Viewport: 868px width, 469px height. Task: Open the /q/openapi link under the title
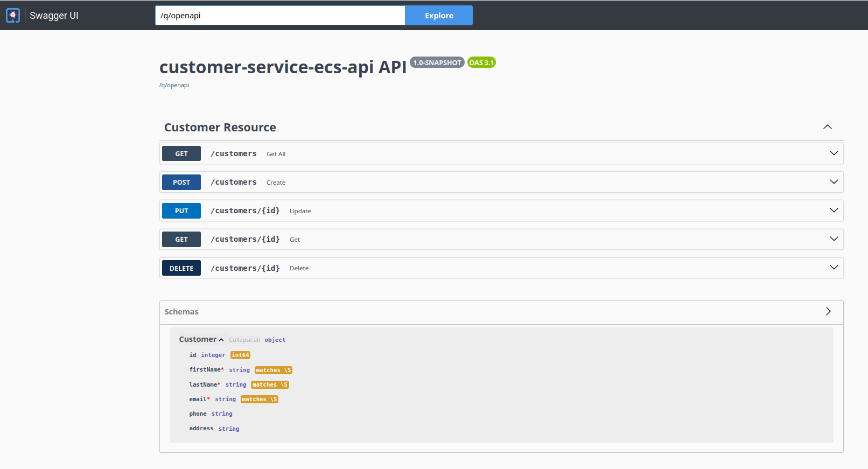pos(174,86)
